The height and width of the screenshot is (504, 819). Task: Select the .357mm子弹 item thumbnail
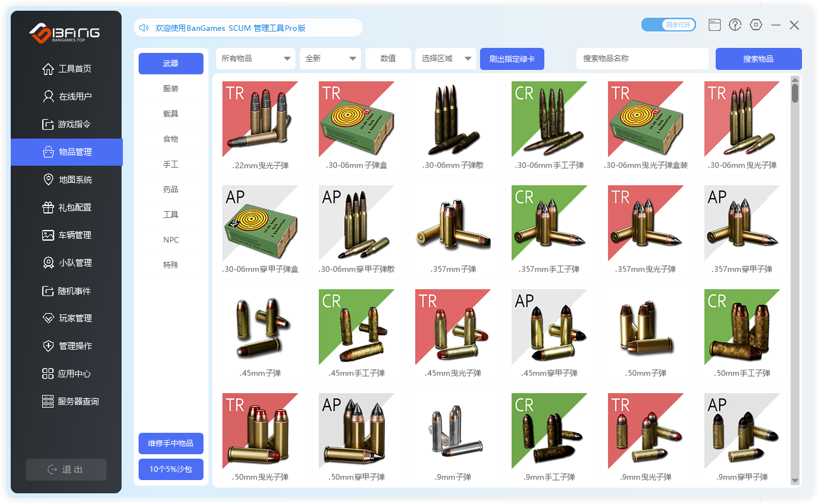click(x=453, y=224)
